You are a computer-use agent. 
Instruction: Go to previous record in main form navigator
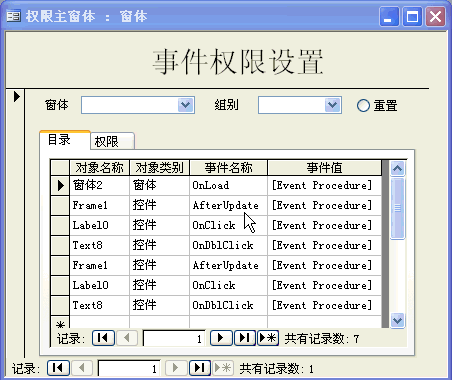(x=82, y=368)
